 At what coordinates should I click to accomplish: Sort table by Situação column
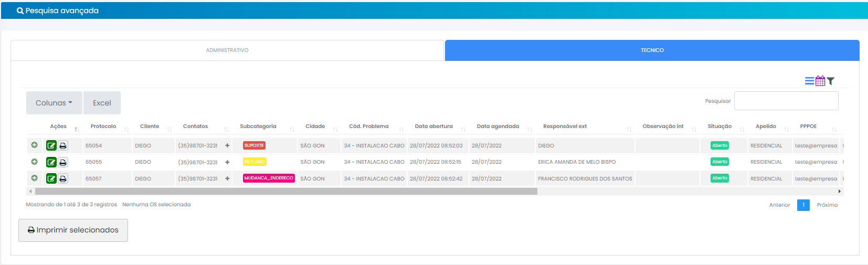pyautogui.click(x=719, y=126)
